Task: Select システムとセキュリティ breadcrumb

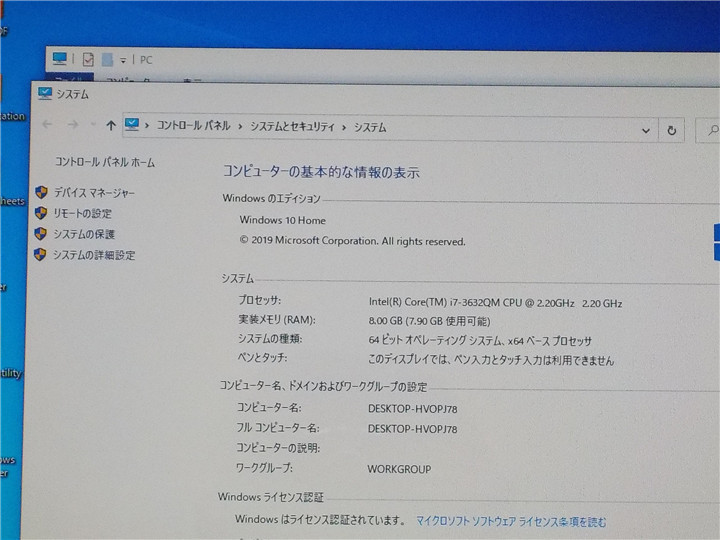Action: coord(292,127)
